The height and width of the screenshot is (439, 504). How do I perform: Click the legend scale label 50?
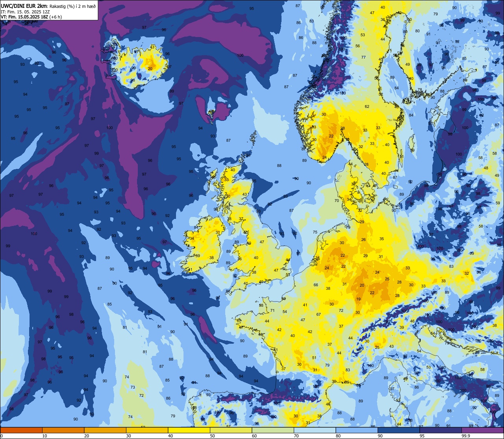pyautogui.click(x=212, y=436)
